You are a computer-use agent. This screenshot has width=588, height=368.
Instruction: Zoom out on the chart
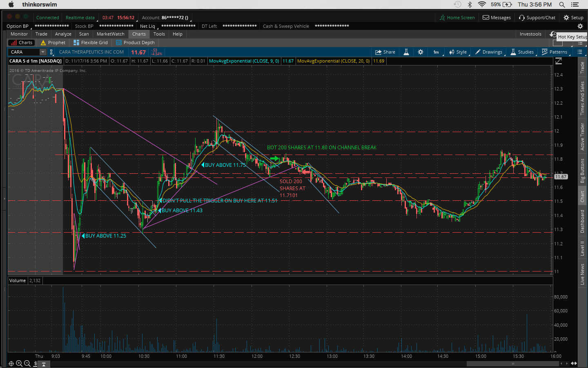(27, 364)
